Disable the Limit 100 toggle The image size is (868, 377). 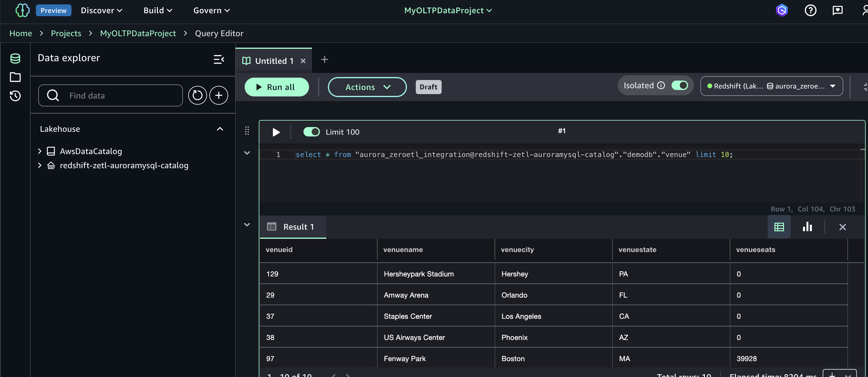(311, 132)
